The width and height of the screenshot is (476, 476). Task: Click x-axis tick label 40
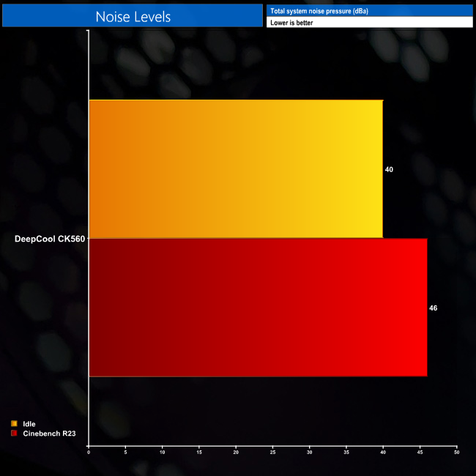coord(383,453)
